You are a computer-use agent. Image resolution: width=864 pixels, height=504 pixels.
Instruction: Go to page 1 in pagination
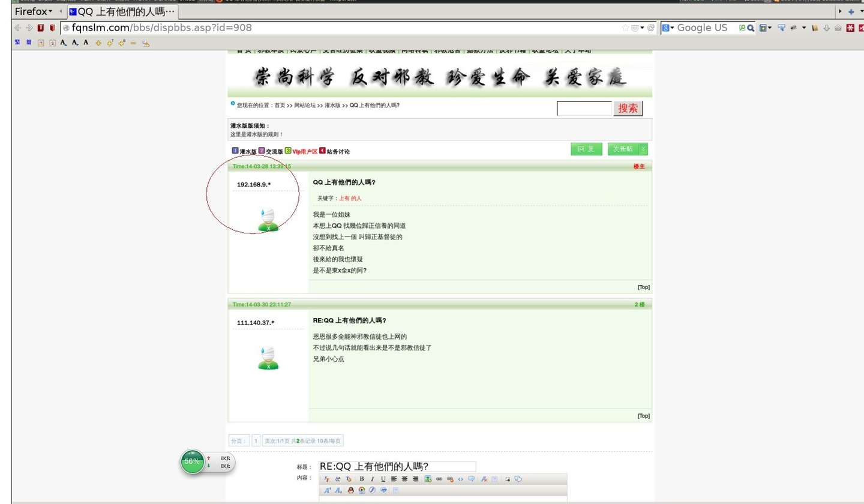256,441
